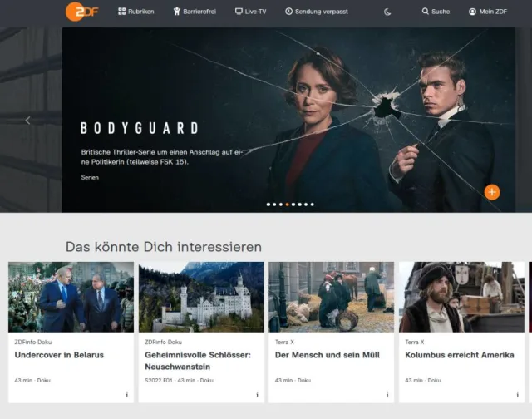The image size is (532, 419).
Task: Open Sendung verpasst
Action: [x=316, y=12]
